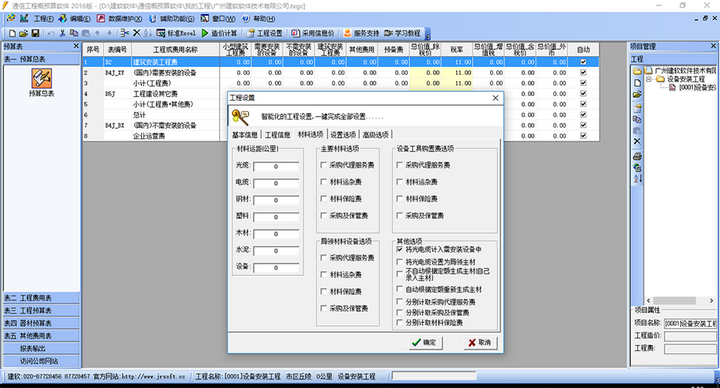
Task: Click the printer icon in project sidebar toolbar
Action: tap(637, 156)
